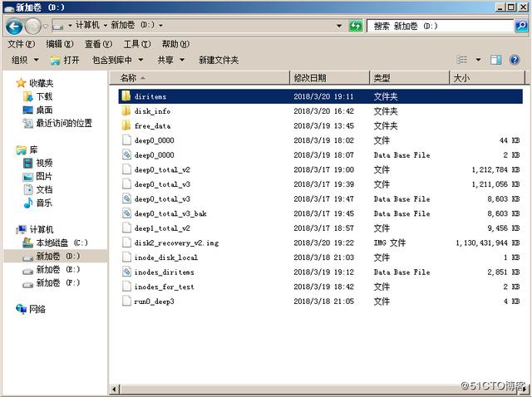The image size is (532, 397).
Task: Click the horizontal scrollbar left arrow
Action: pos(114,390)
